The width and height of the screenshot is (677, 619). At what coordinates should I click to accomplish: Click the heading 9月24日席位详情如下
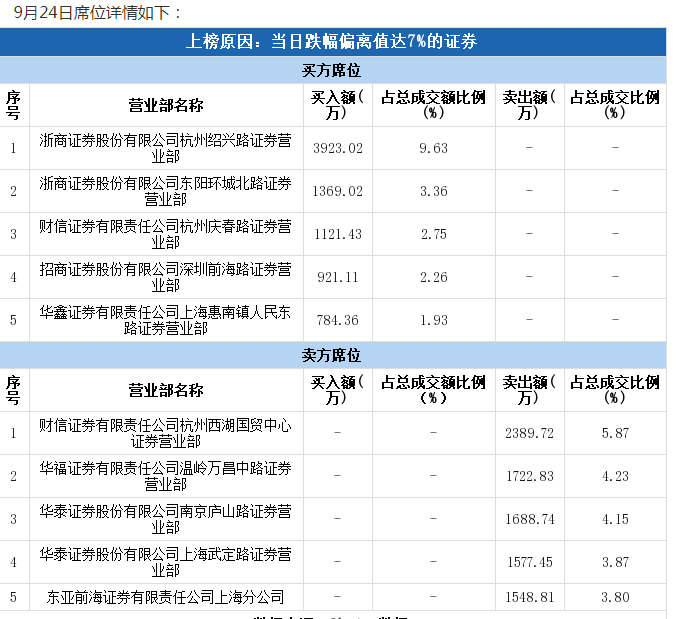tap(97, 13)
